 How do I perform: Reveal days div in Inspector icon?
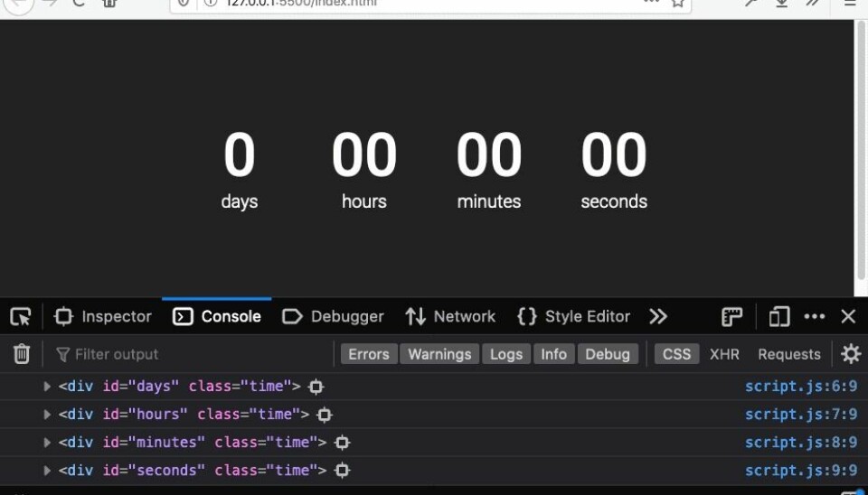tap(316, 387)
